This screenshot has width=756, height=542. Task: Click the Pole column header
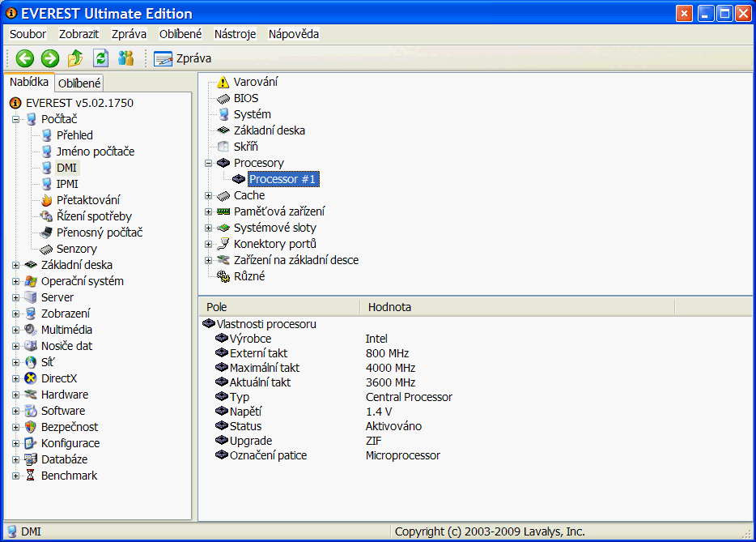[217, 307]
